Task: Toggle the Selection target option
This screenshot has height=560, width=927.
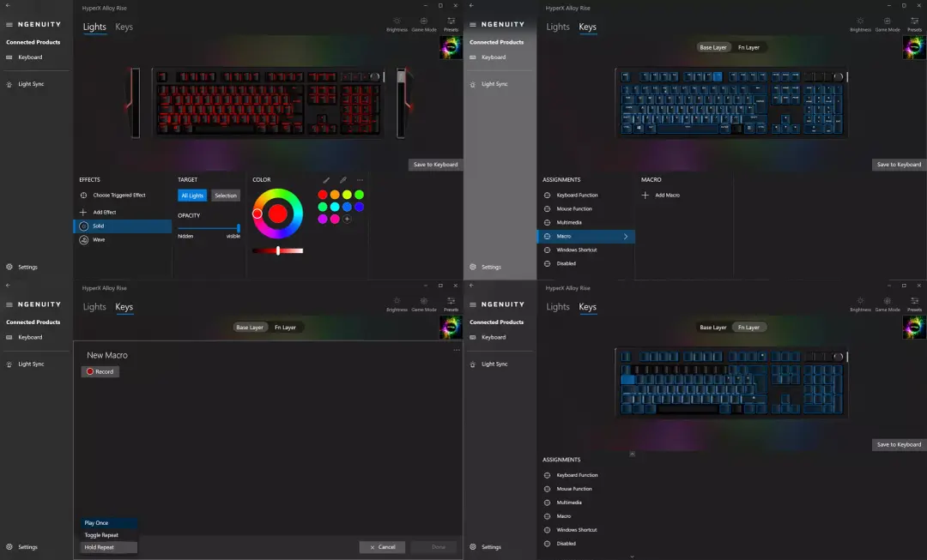Action: [x=225, y=196]
